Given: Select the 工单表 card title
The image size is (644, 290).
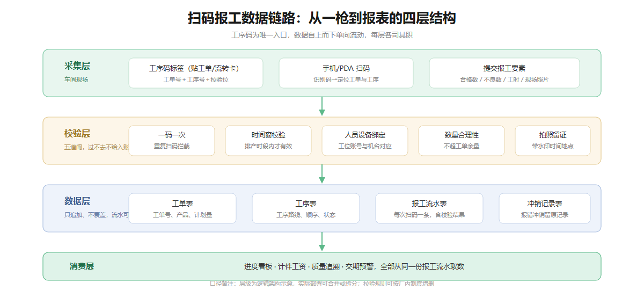Looking at the screenshot, I should [x=182, y=204].
